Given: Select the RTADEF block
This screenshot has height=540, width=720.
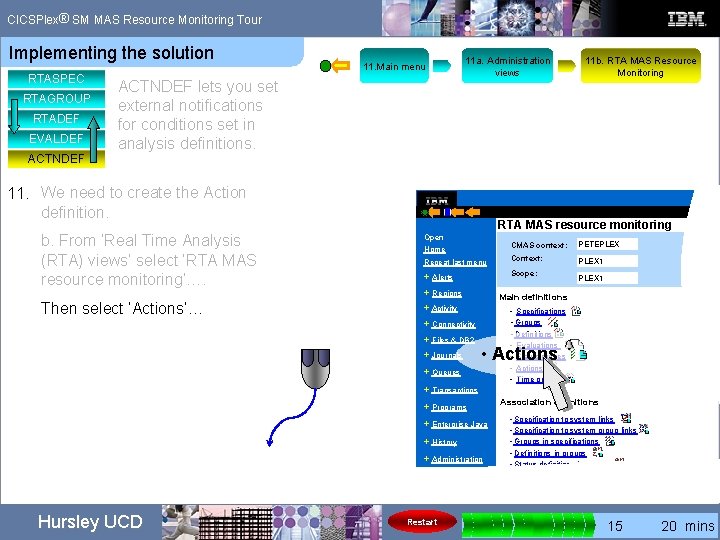Looking at the screenshot, I should click(56, 118).
